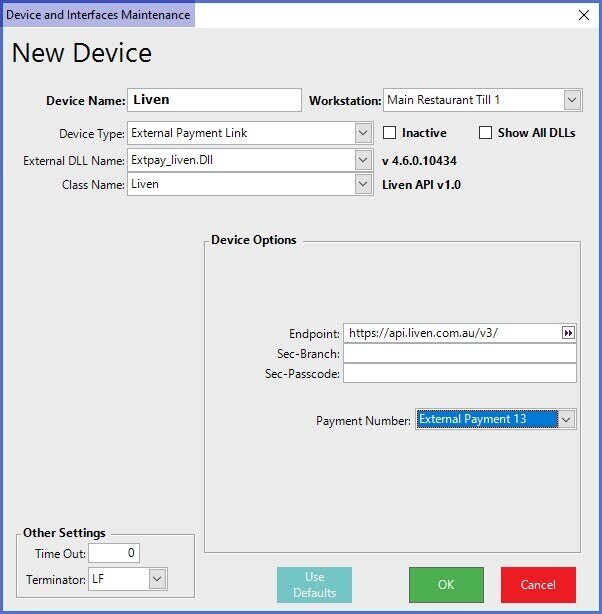Click the Endpoint browse arrow icon
The image size is (602, 614).
(568, 333)
